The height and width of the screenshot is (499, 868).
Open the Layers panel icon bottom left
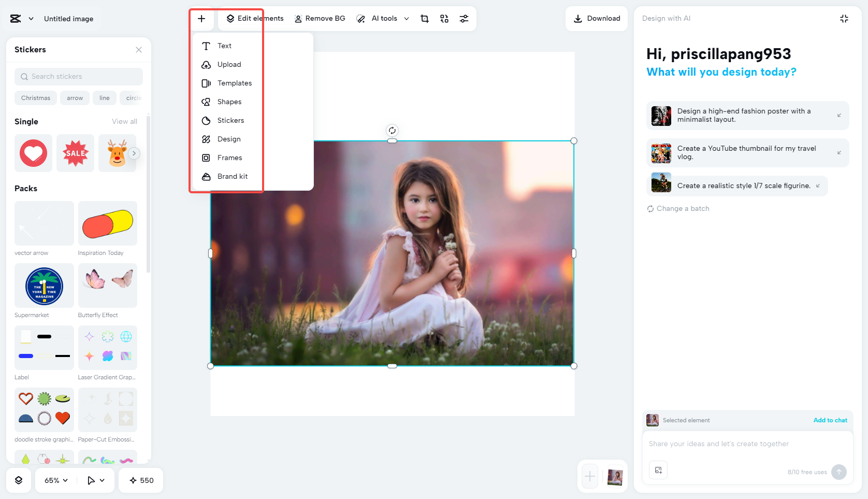point(19,480)
